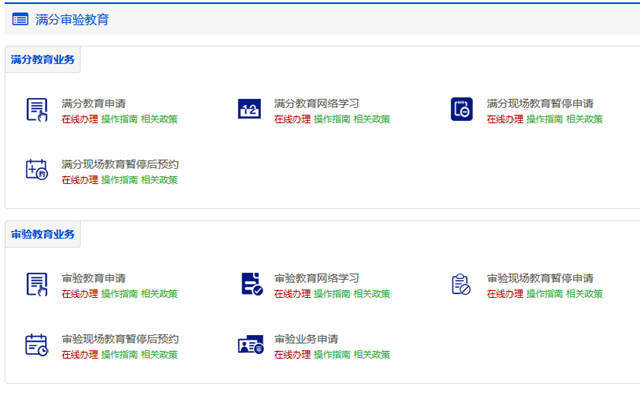View 相关政策 under 满分教育申请

point(159,119)
